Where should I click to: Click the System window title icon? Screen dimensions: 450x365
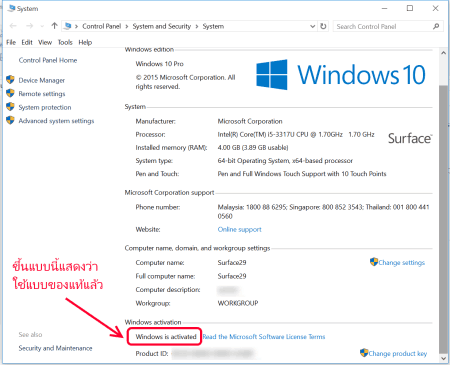[x=12, y=8]
